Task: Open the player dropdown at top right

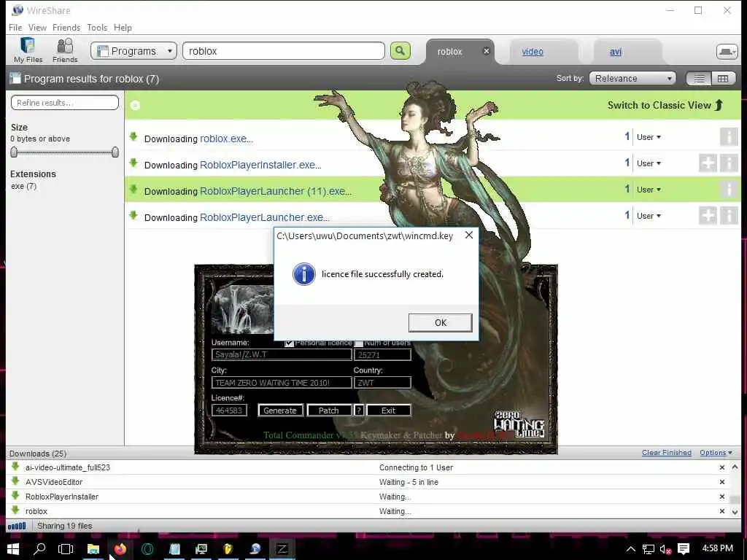Action: tap(727, 52)
